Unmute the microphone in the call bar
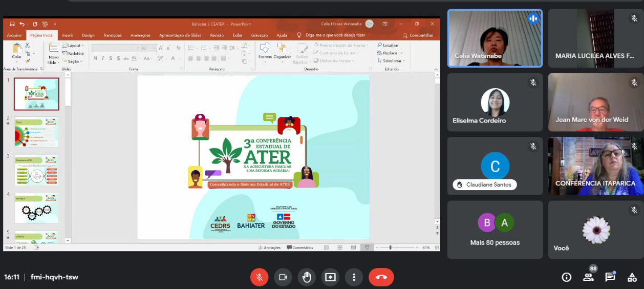 coord(259,277)
